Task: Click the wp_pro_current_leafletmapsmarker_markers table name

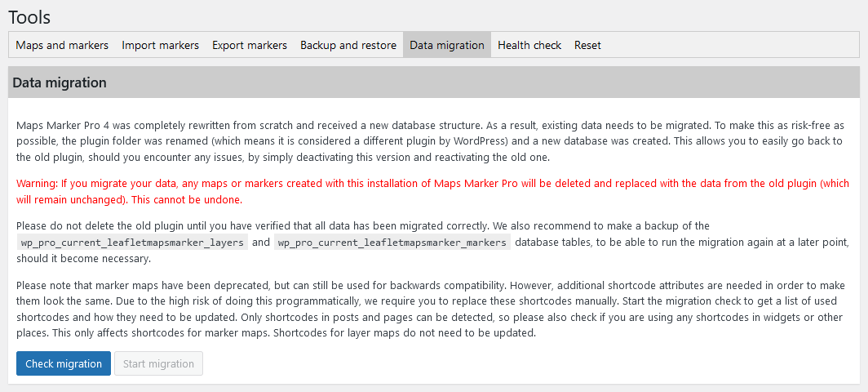Action: (x=392, y=243)
